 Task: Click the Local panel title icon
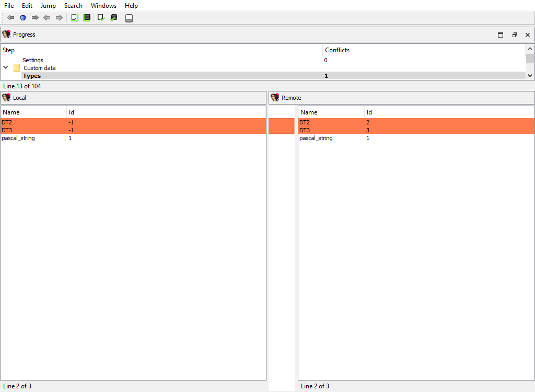click(x=6, y=98)
